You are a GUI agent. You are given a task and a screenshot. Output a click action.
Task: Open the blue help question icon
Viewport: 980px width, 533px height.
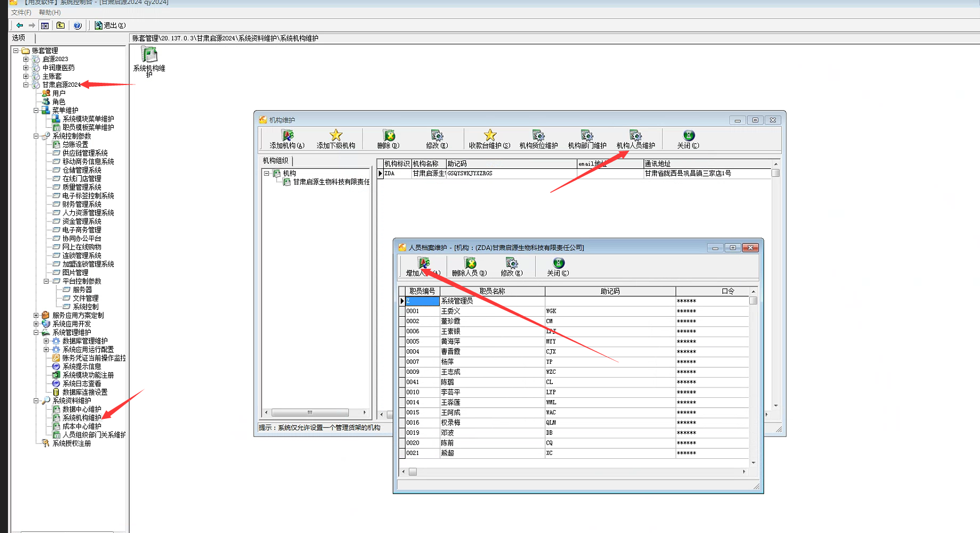[x=78, y=25]
